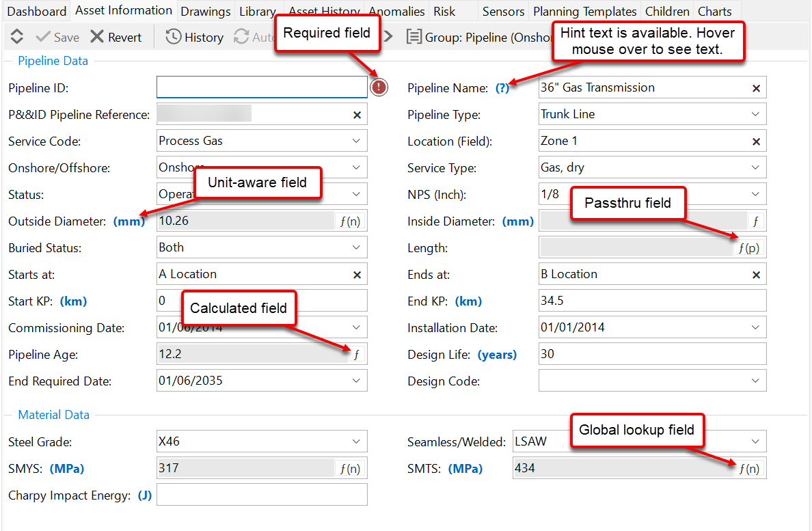Click the (mm) unit of Inside Diameter
The width and height of the screenshot is (812, 531).
[518, 221]
